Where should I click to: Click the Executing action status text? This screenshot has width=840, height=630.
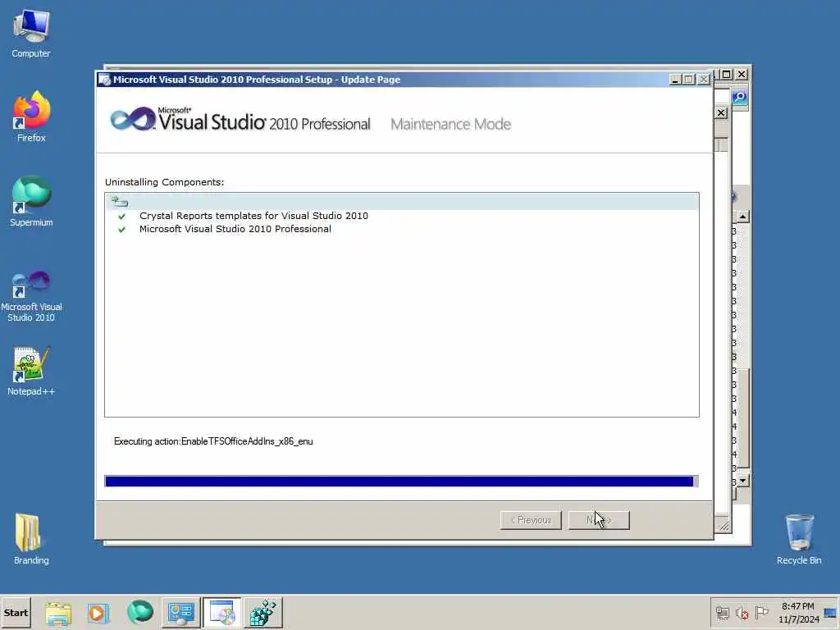click(213, 441)
